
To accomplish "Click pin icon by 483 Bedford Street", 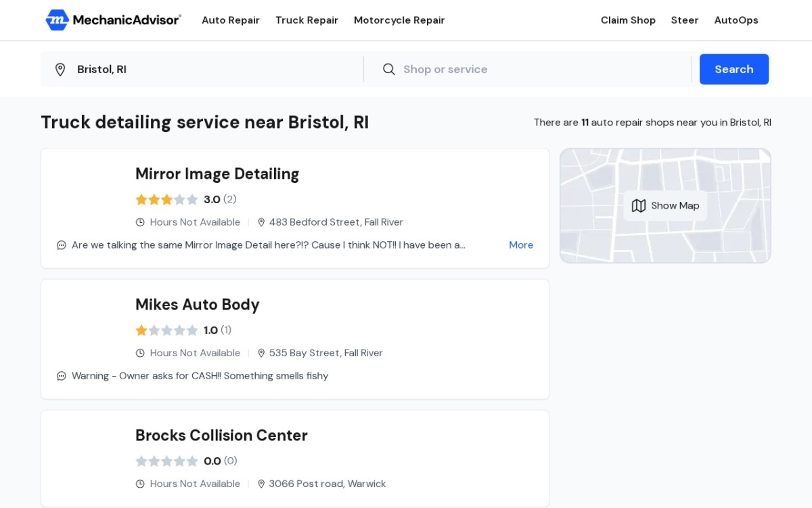I will point(261,222).
